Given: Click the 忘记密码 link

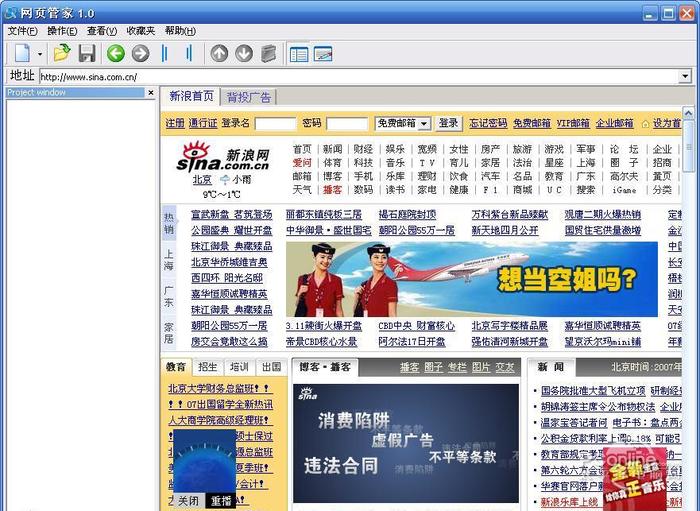Looking at the screenshot, I should (x=488, y=123).
